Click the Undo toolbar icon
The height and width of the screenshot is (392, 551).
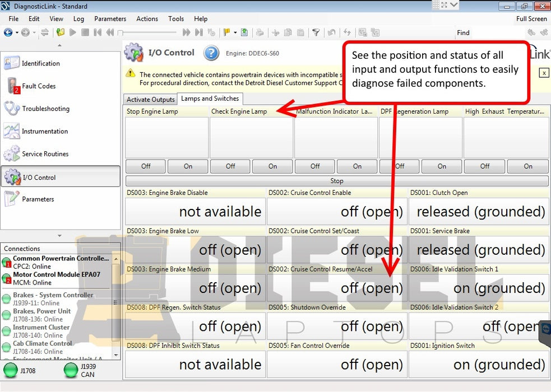(331, 32)
